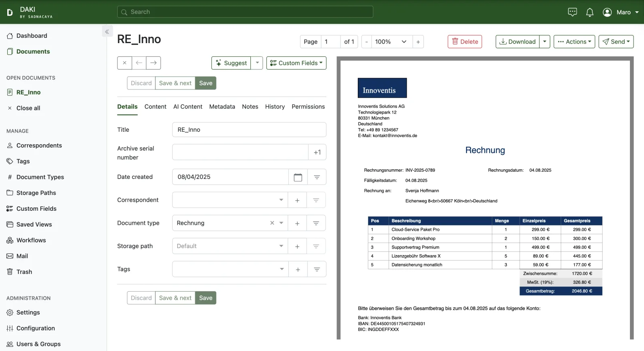The width and height of the screenshot is (644, 351).
Task: Go to previous document arrow
Action: click(139, 63)
